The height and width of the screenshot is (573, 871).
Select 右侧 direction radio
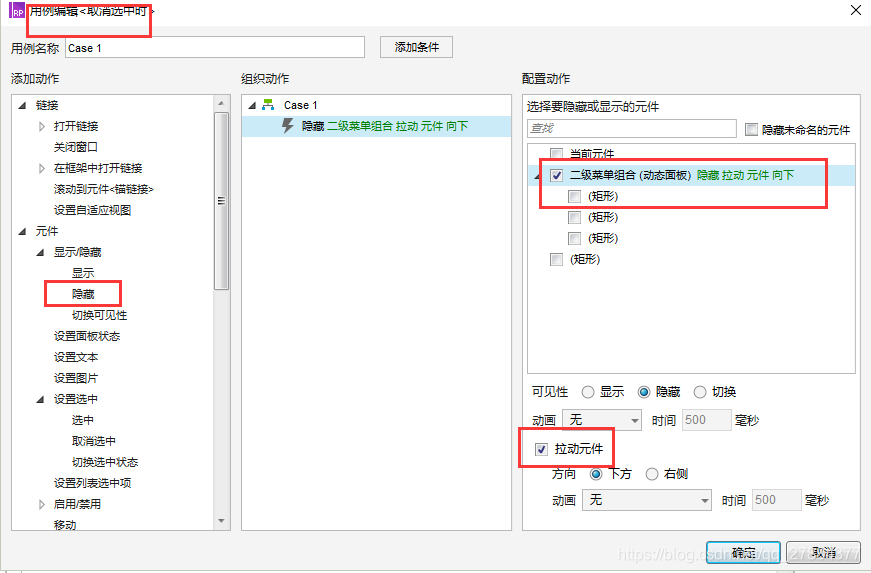pyautogui.click(x=652, y=474)
